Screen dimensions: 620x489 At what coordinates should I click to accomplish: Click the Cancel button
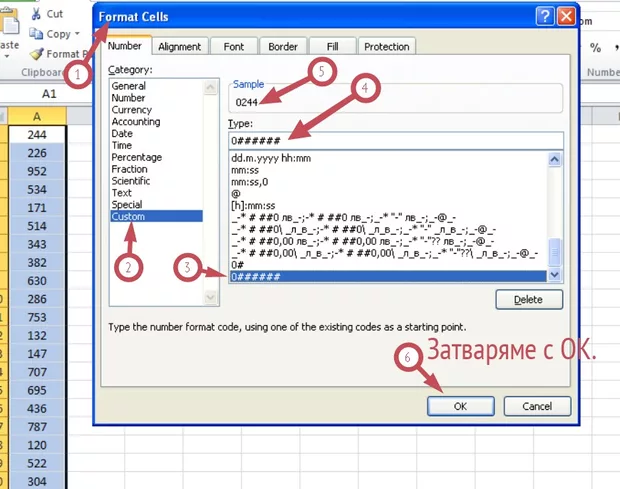point(537,406)
